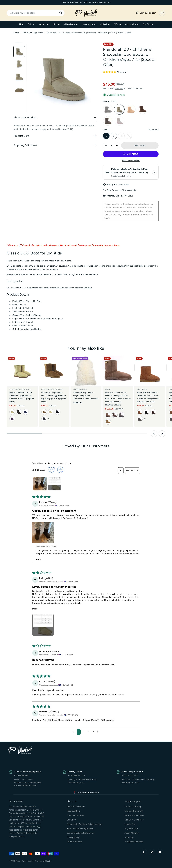The height and width of the screenshot is (868, 172).
Task: Open the Homewares dropdown menu
Action: (89, 24)
